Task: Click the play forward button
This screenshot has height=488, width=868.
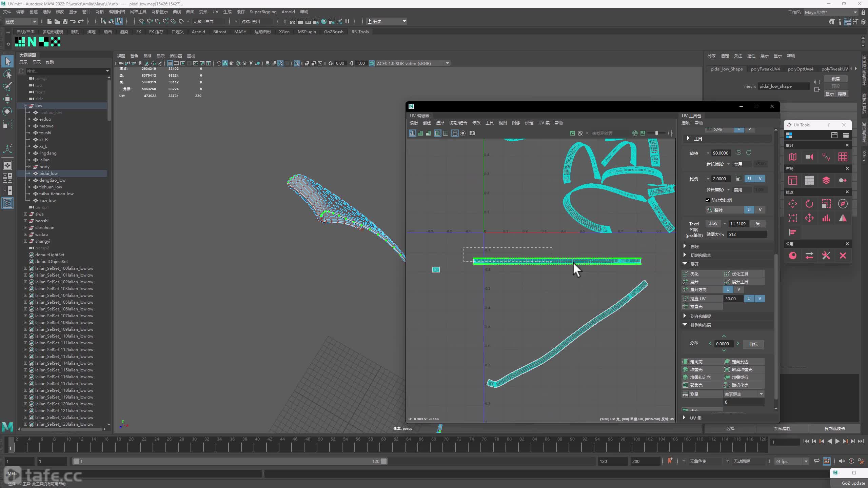Action: (837, 441)
